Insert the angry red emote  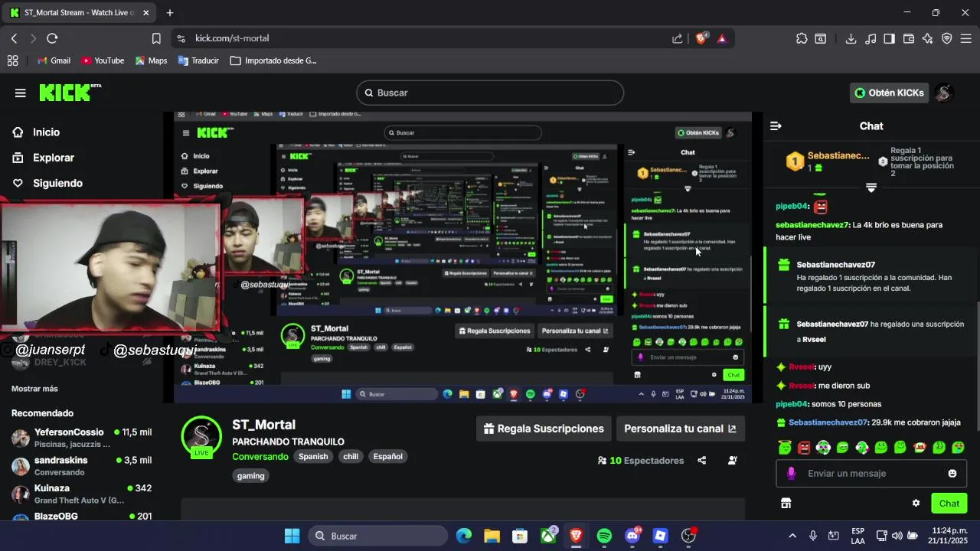pos(804,447)
